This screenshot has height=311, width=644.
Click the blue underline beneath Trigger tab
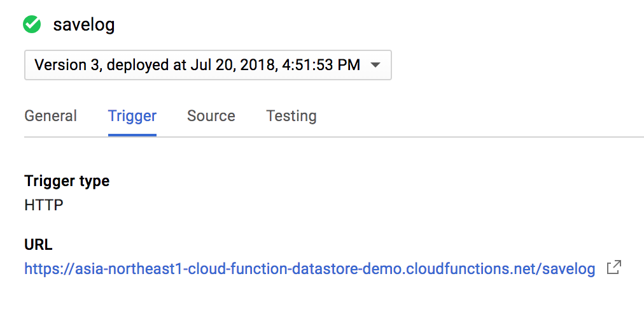coord(132,134)
